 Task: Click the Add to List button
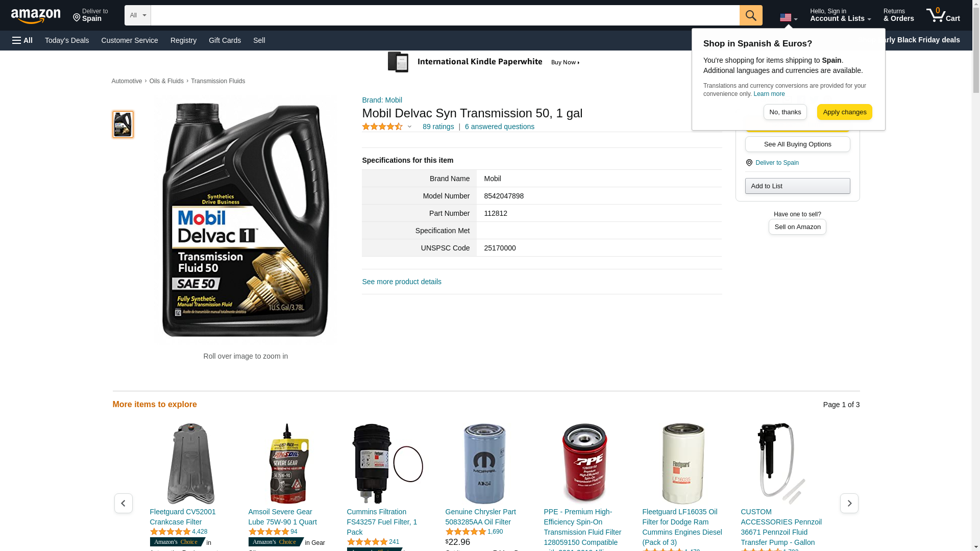tap(797, 186)
